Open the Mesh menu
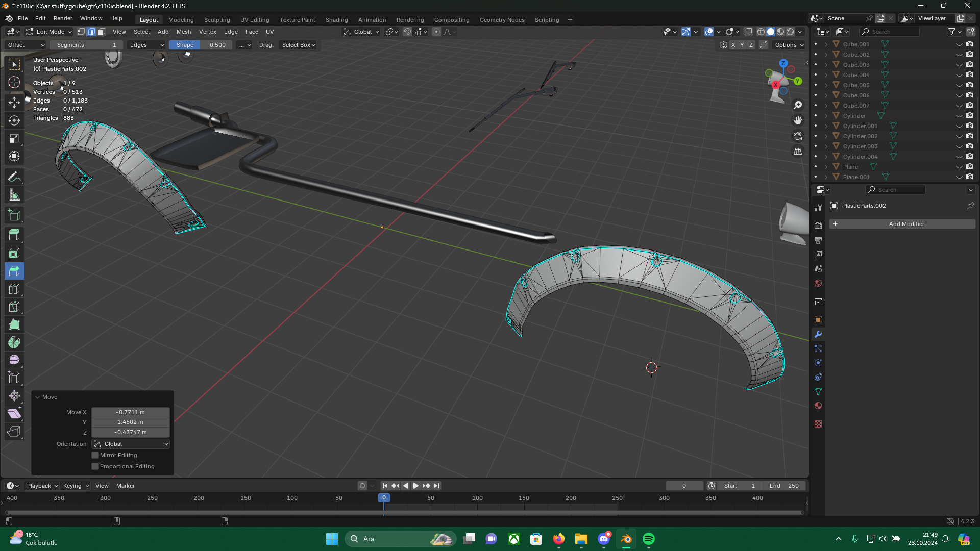 pos(183,32)
